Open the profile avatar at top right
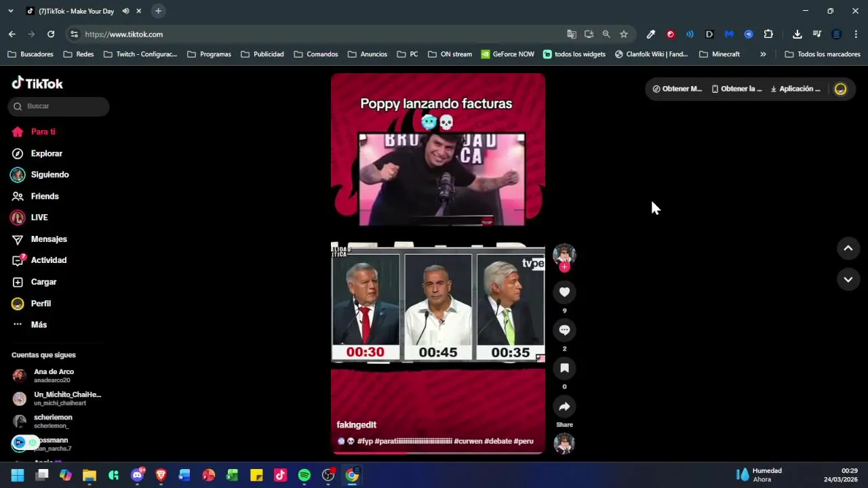This screenshot has width=868, height=488. [840, 89]
